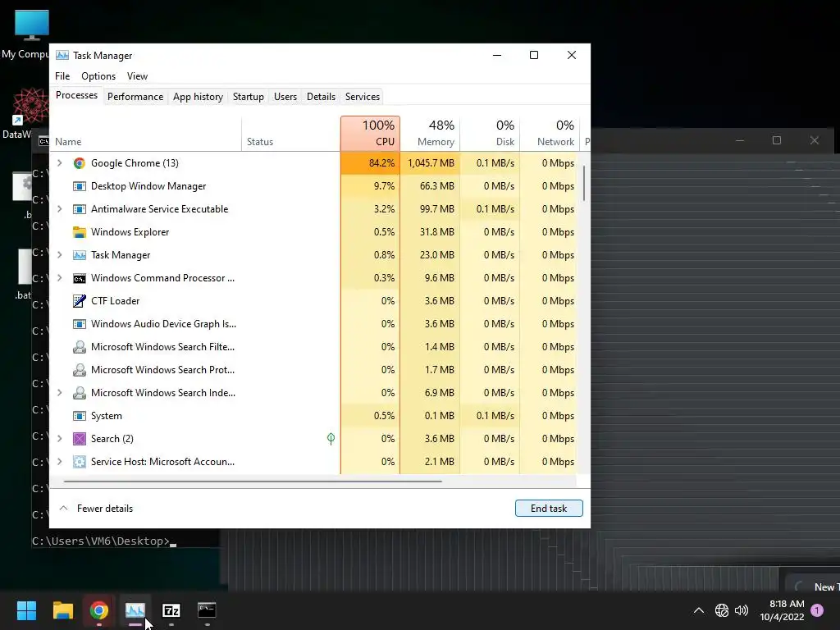Click the Windows Command Processor icon
840x630 pixels.
click(80, 278)
